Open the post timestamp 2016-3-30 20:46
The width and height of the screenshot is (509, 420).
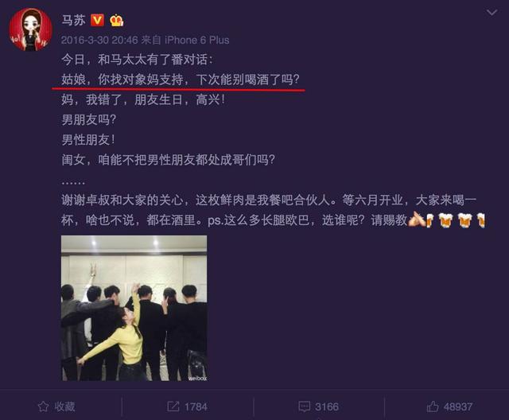[99, 40]
